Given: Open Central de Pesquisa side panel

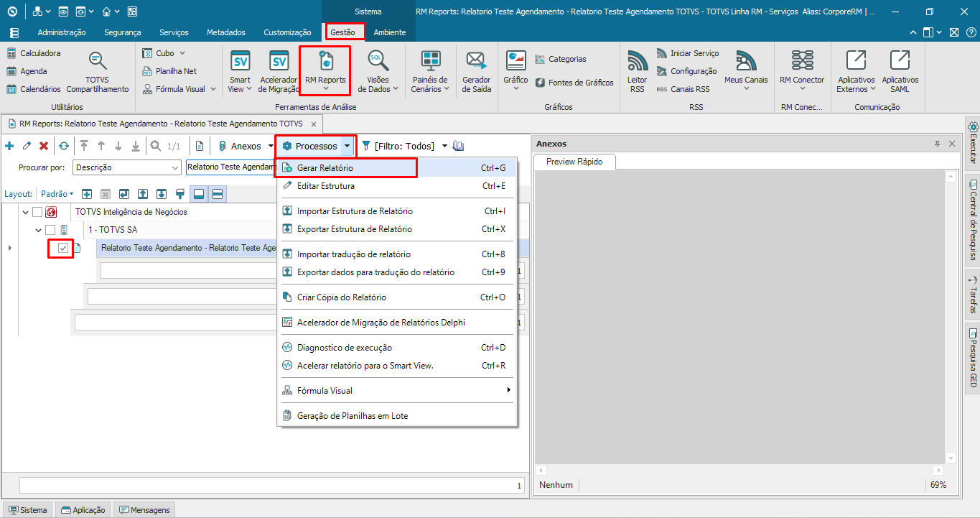Looking at the screenshot, I should [973, 220].
